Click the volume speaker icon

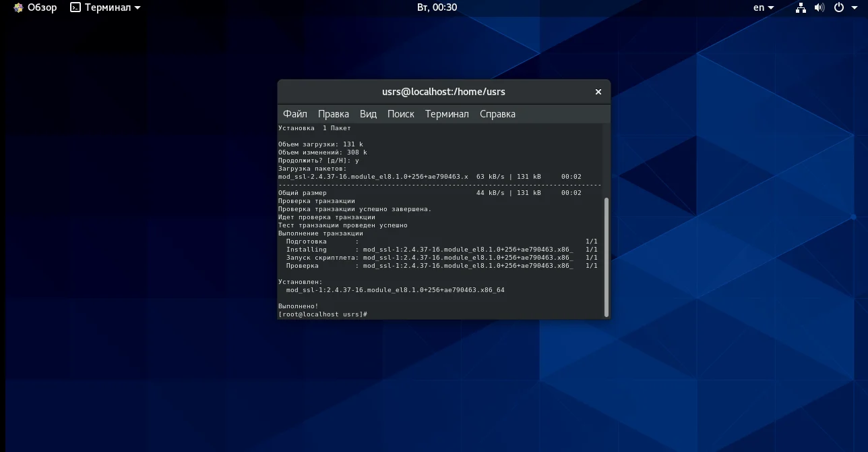[819, 7]
